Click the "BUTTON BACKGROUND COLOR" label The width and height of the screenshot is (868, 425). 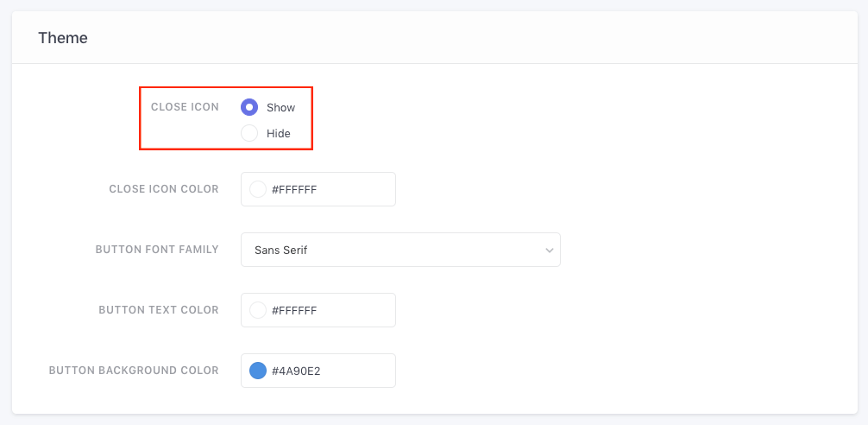pyautogui.click(x=134, y=371)
